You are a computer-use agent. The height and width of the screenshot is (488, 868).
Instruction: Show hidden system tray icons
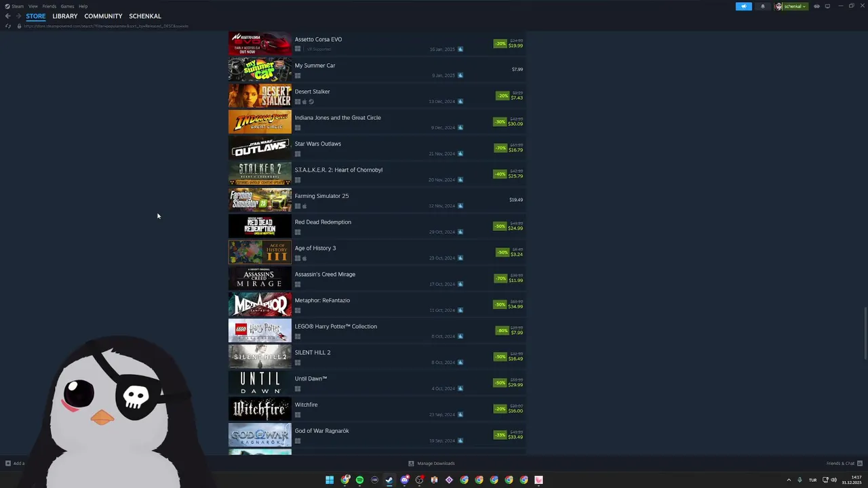click(x=789, y=480)
